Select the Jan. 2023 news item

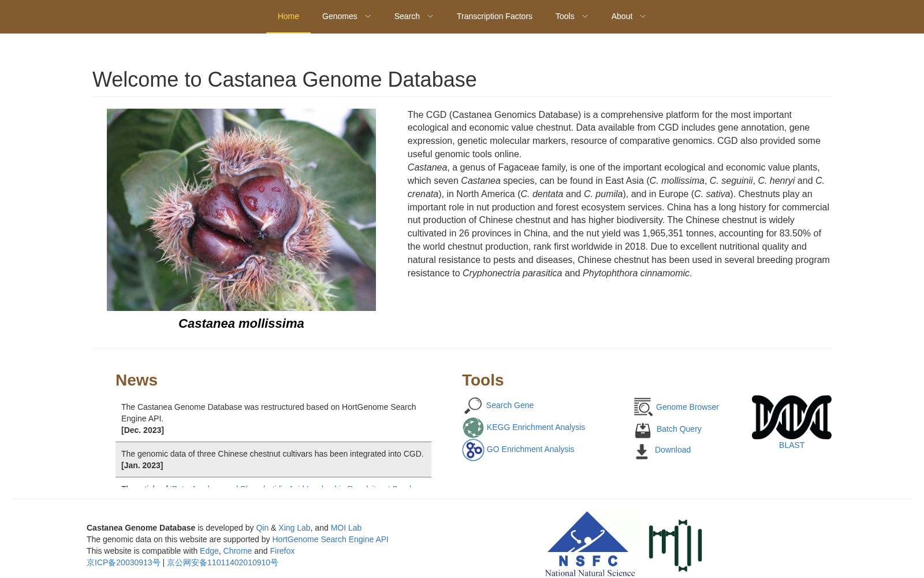click(273, 460)
